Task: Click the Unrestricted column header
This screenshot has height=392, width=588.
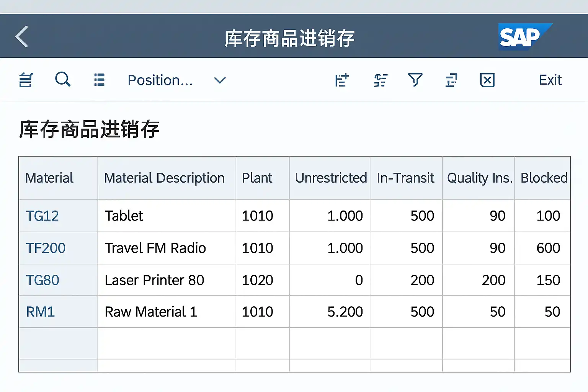Action: [330, 178]
